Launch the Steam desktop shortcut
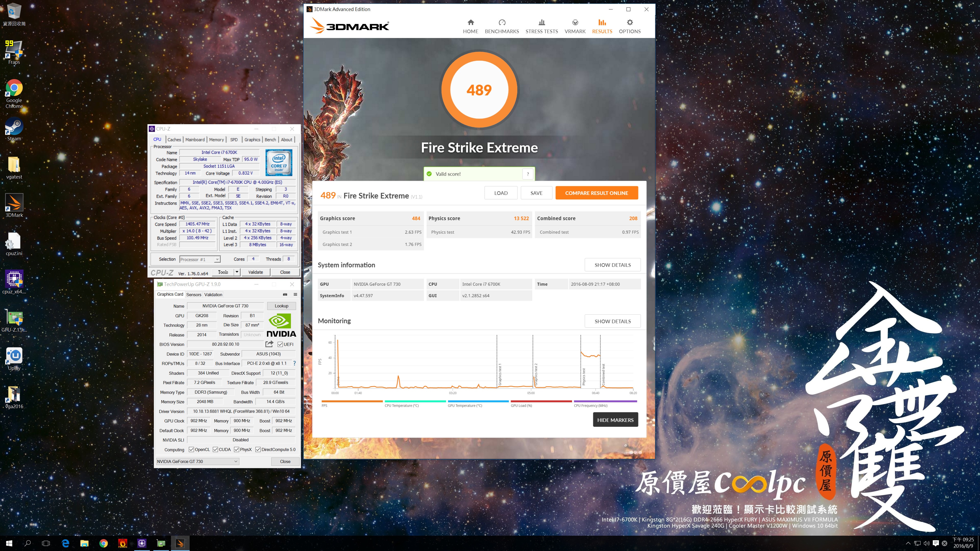This screenshot has width=980, height=551. pyautogui.click(x=14, y=129)
